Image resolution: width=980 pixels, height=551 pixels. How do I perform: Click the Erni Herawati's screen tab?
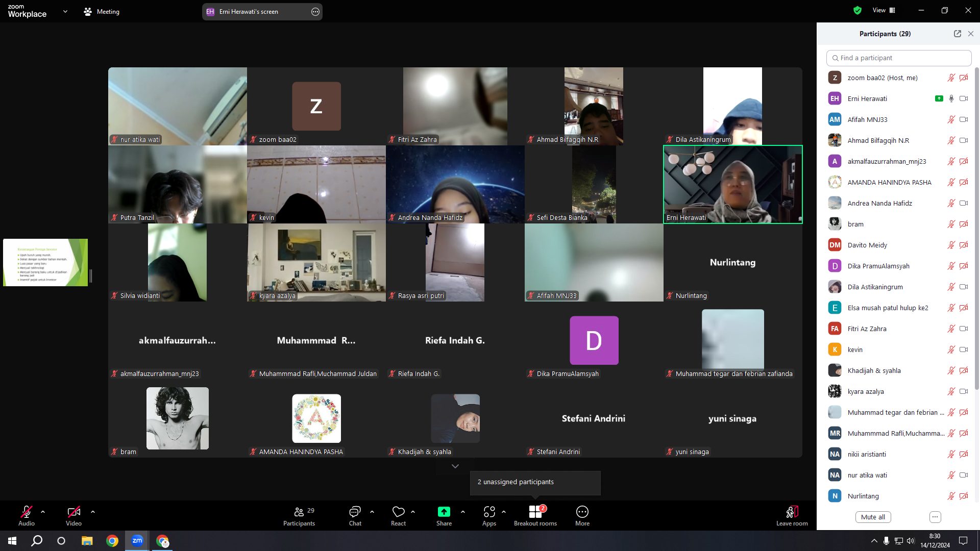[x=262, y=12]
